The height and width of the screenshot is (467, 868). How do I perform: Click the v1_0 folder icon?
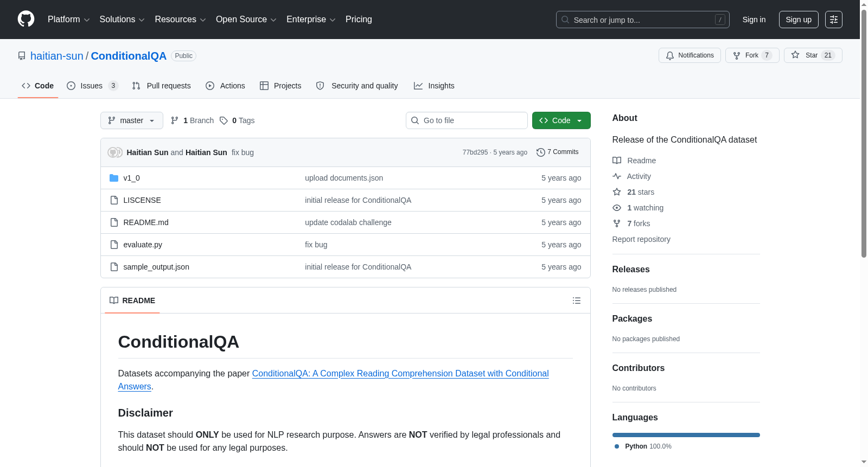click(x=114, y=178)
